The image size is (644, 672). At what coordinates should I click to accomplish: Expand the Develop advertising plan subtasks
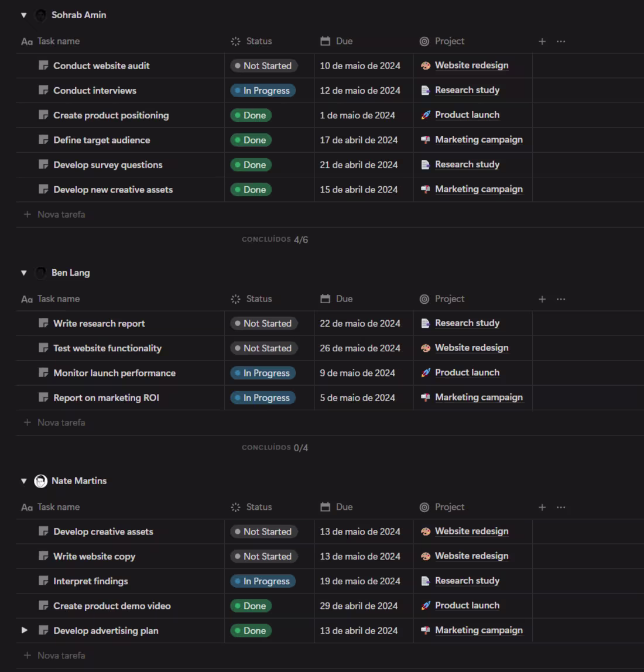click(25, 630)
